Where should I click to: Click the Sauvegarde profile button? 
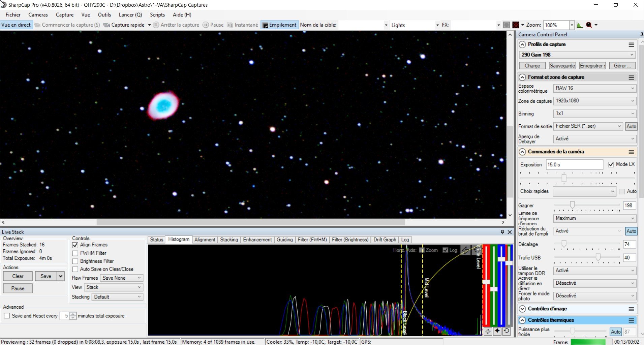tap(562, 66)
